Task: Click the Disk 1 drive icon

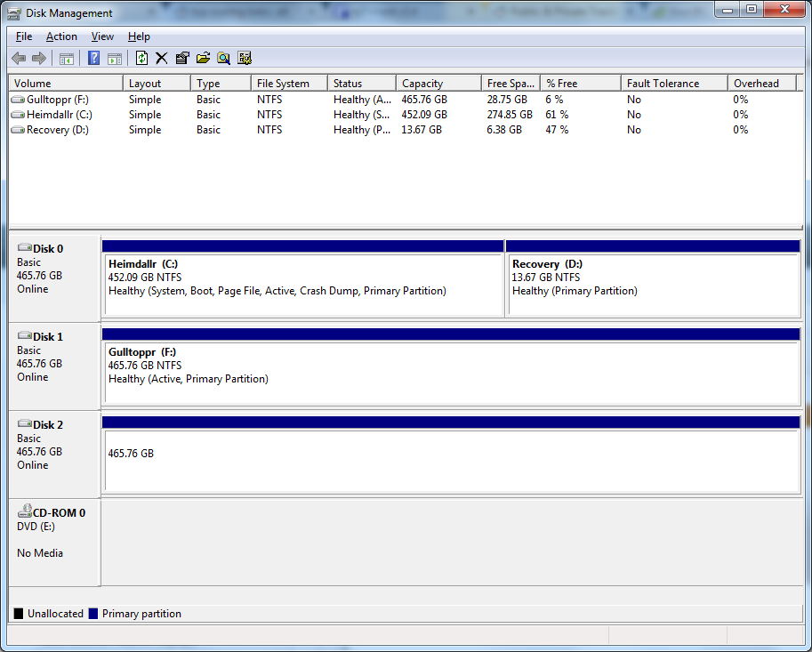Action: click(24, 335)
